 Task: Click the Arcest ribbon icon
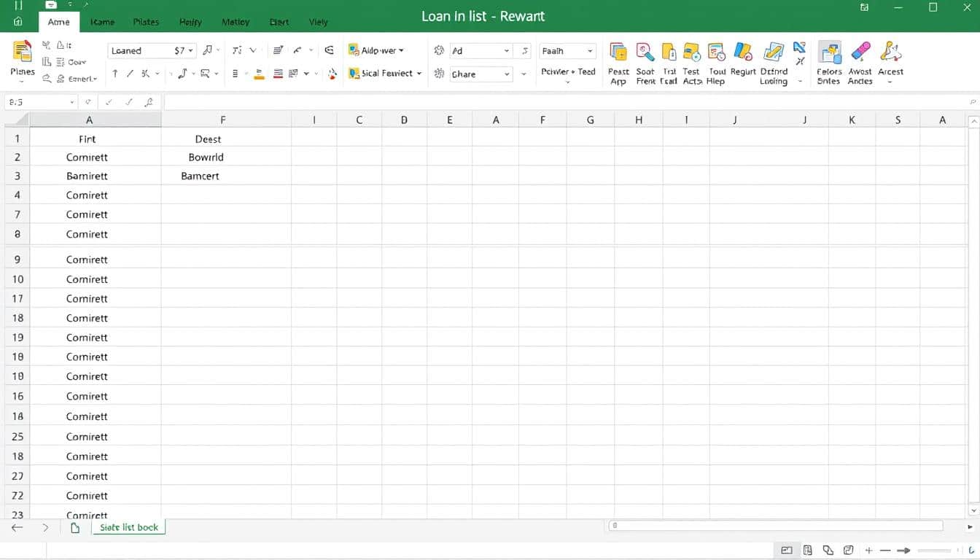[x=890, y=52]
